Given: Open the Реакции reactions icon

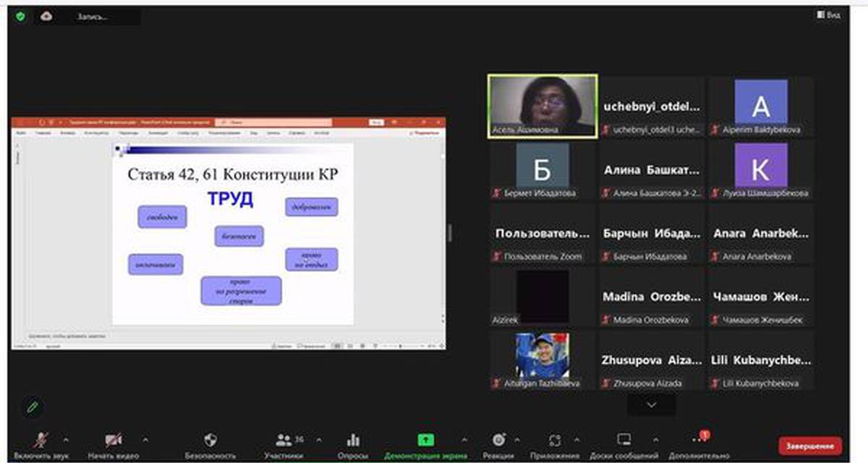Looking at the screenshot, I should [x=499, y=440].
